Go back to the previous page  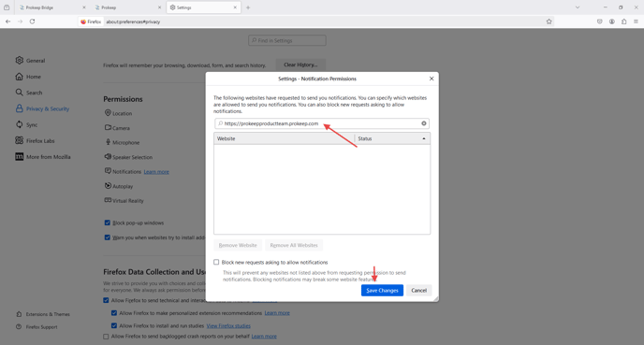coord(7,22)
